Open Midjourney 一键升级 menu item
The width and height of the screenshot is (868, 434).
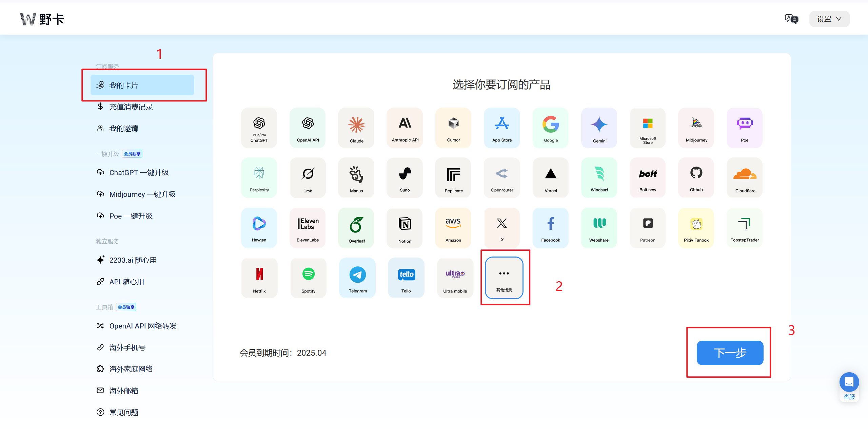tap(142, 194)
